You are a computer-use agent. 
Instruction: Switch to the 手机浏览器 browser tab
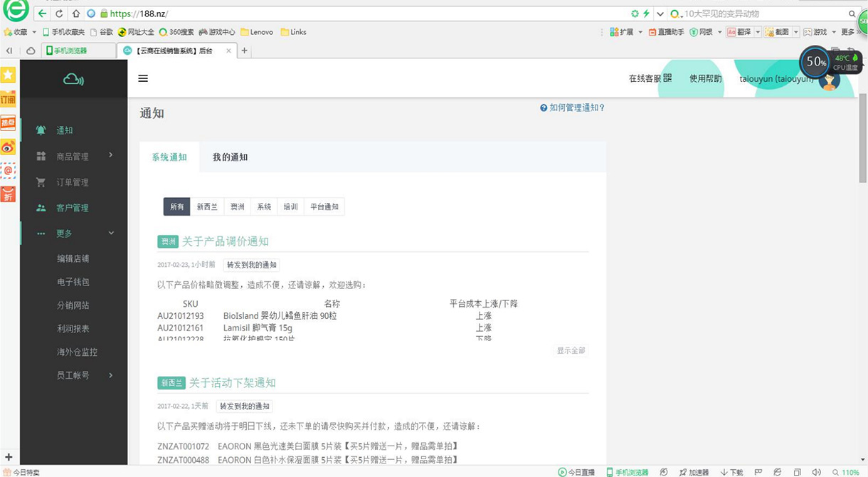pyautogui.click(x=78, y=51)
